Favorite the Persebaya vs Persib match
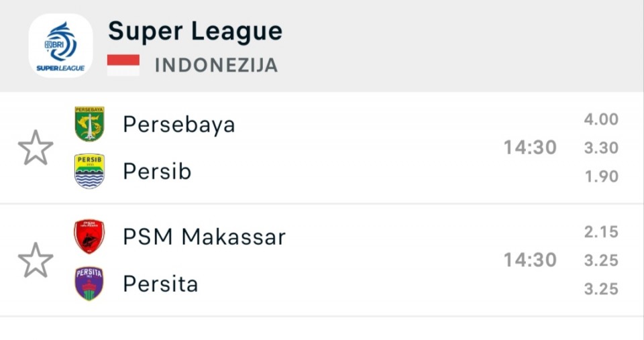 click(36, 148)
